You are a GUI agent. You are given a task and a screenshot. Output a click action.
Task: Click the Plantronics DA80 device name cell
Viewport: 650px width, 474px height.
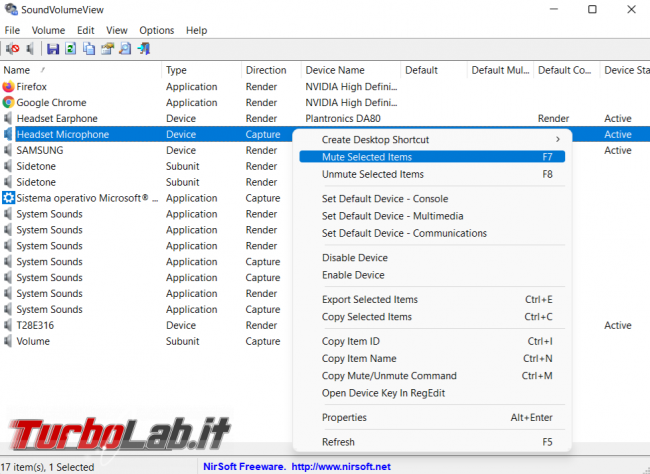point(343,118)
